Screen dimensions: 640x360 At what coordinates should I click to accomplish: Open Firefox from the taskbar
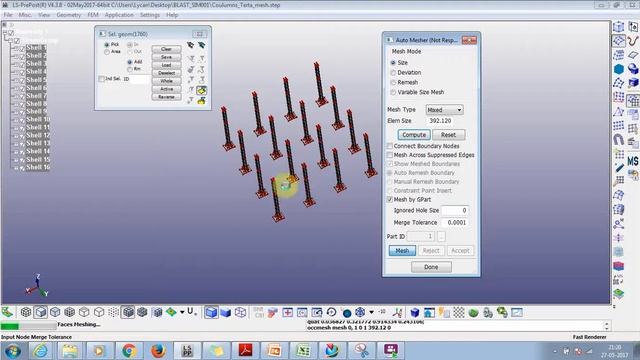pos(158,350)
